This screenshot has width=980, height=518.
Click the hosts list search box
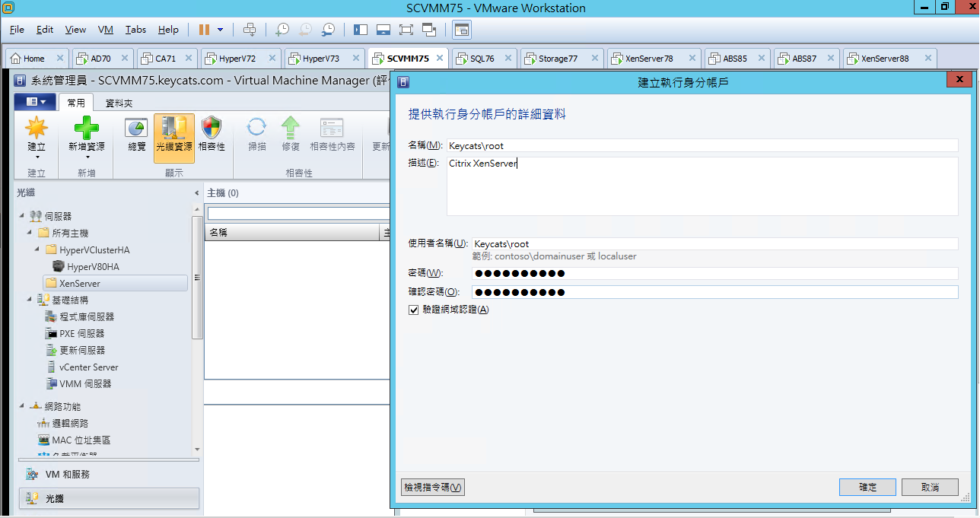click(298, 214)
